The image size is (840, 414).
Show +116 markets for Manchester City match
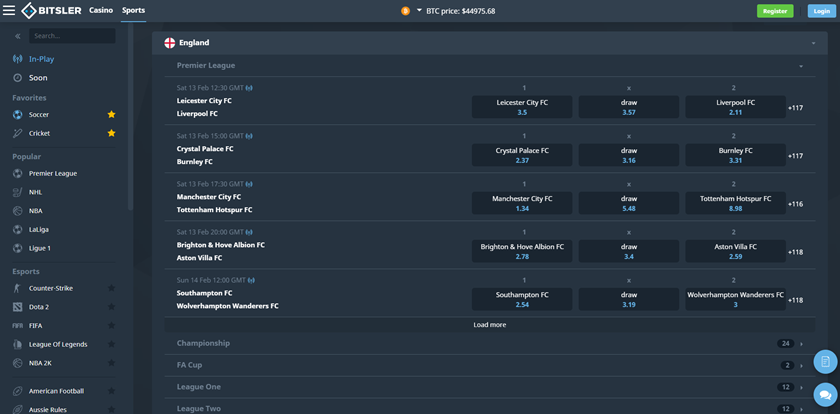click(x=795, y=204)
